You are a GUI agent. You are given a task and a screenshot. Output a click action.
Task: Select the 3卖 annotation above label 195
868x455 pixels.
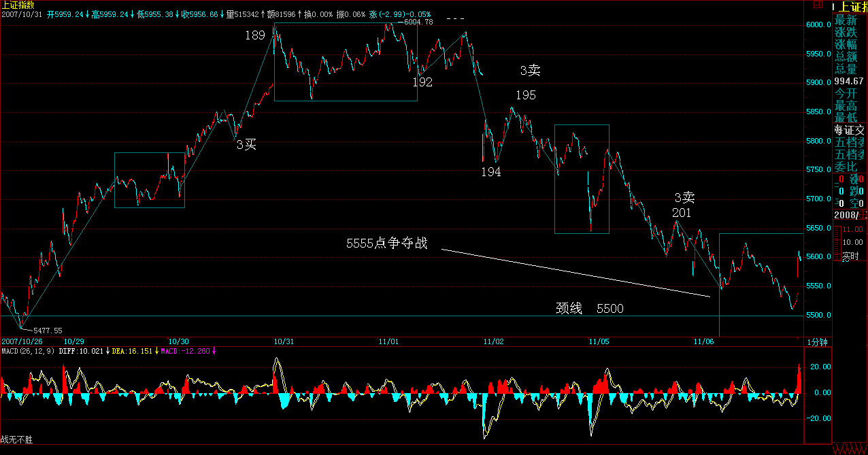click(530, 70)
